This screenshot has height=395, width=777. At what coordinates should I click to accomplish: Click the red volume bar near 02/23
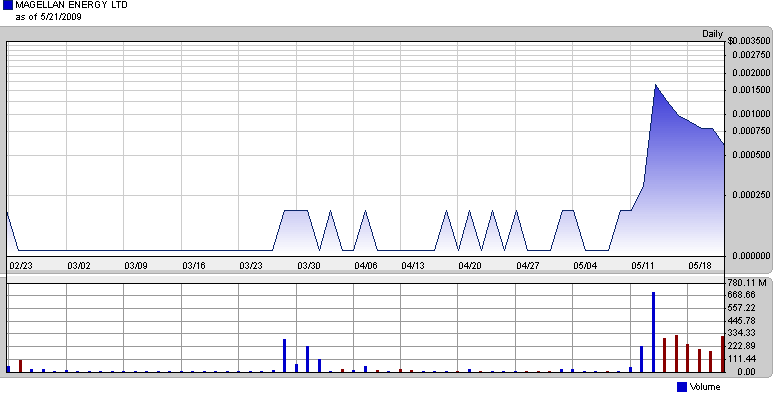[x=20, y=366]
